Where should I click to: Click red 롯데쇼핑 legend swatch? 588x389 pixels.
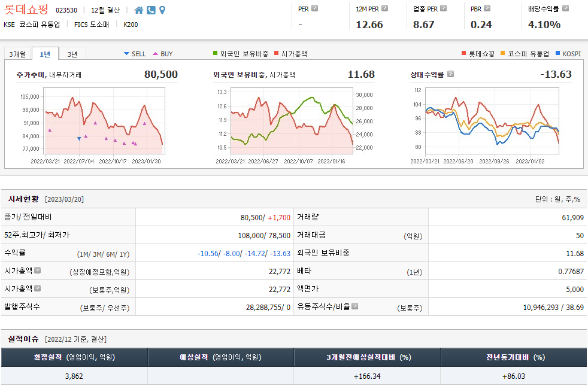click(x=464, y=53)
